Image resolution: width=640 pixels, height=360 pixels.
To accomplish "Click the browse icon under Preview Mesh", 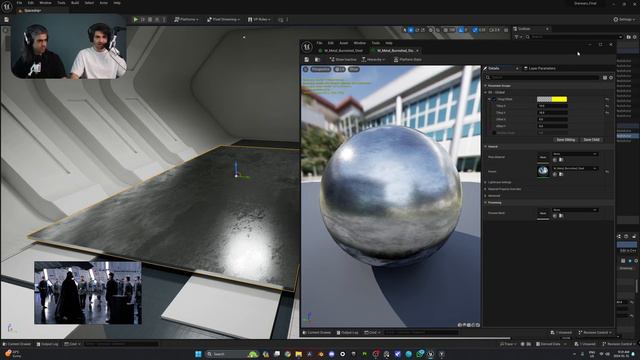I will pos(561,216).
